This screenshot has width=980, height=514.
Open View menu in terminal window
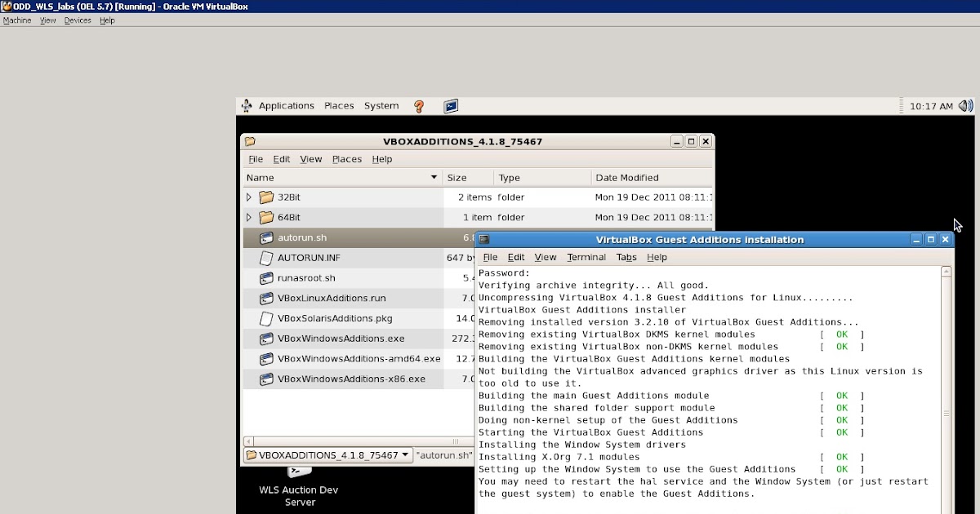coord(545,257)
